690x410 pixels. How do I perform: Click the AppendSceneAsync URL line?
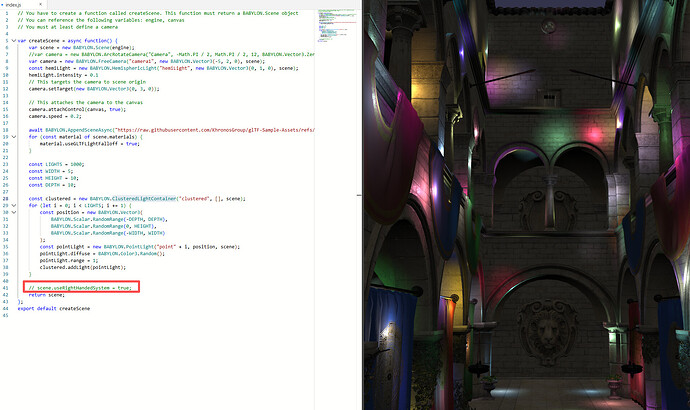point(172,130)
